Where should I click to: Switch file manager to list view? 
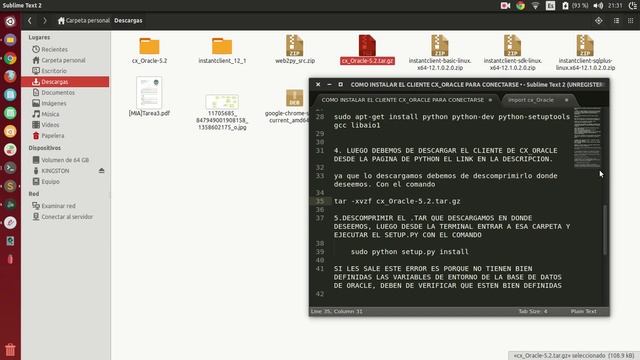[x=616, y=20]
